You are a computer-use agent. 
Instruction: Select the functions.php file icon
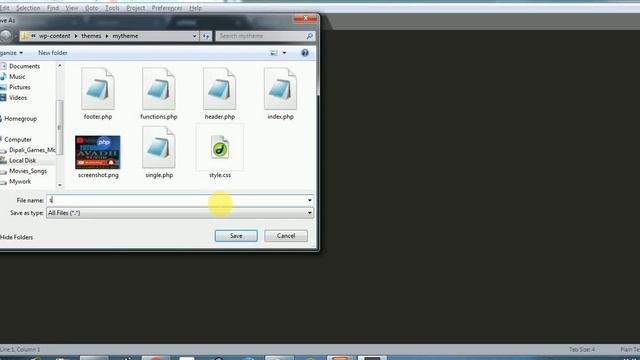point(159,89)
